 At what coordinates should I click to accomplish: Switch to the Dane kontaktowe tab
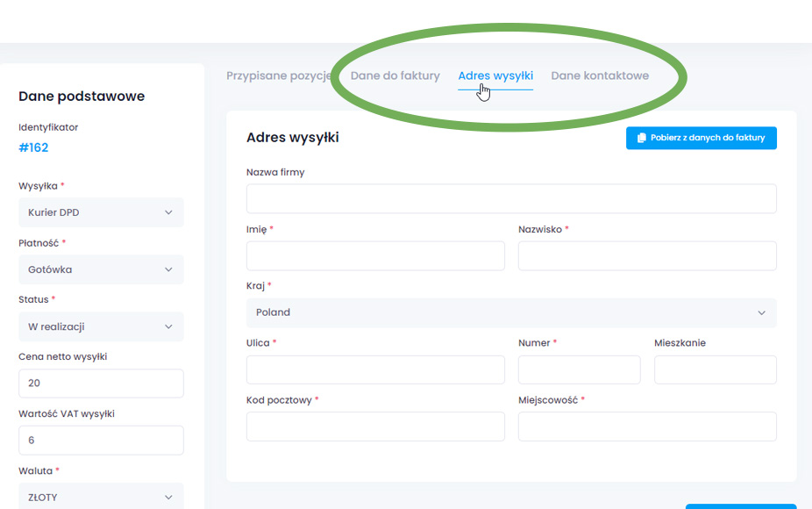tap(600, 75)
